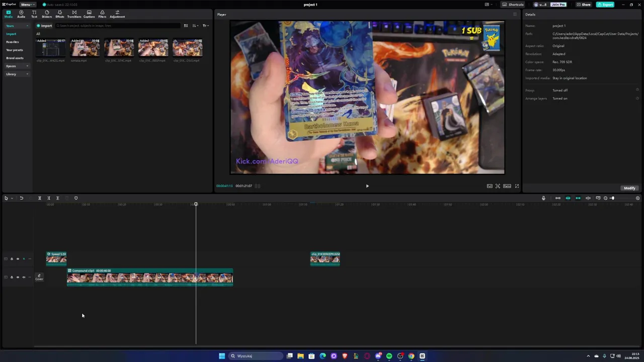Click the search project input field
This screenshot has height=362, width=644.
118,26
